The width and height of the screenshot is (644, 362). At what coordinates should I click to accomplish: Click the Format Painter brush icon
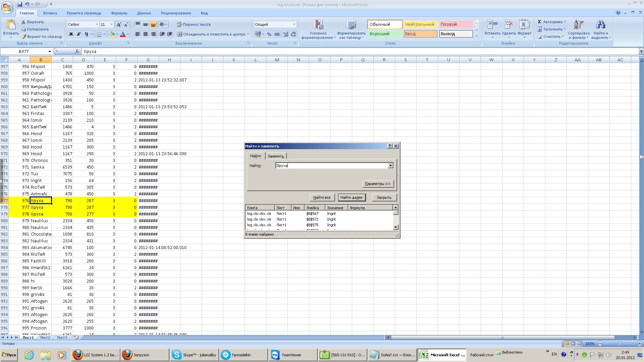pos(23,37)
